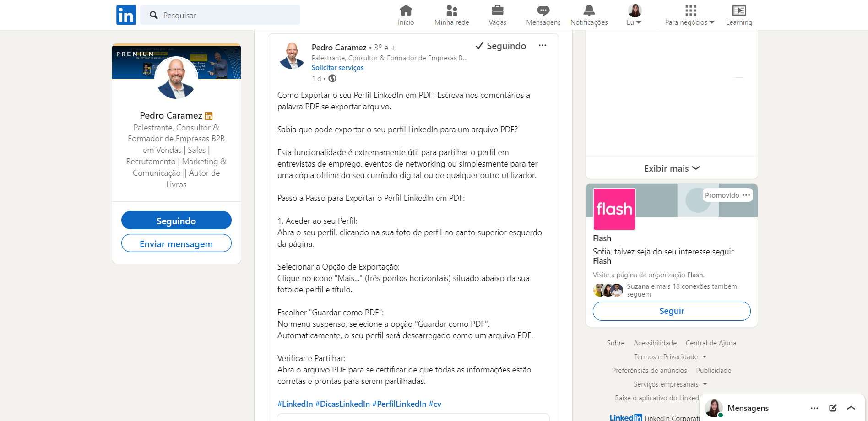Screen dimensions: 868x421
Task: Expand Termos e Privacidade dropdown
Action: coord(670,357)
